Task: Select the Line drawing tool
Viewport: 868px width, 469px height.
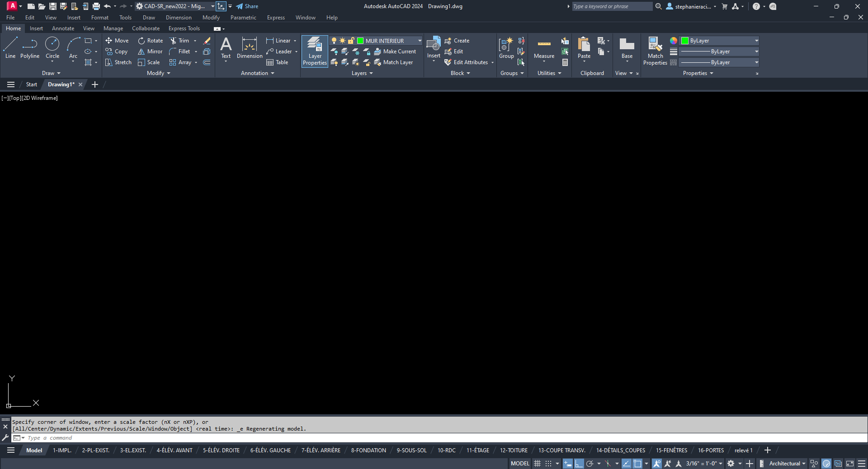Action: click(10, 48)
